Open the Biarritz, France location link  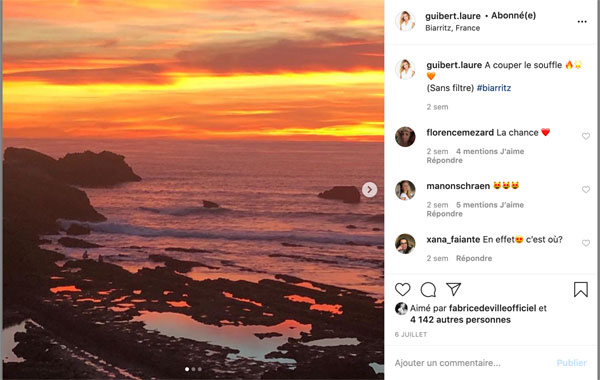(x=452, y=28)
